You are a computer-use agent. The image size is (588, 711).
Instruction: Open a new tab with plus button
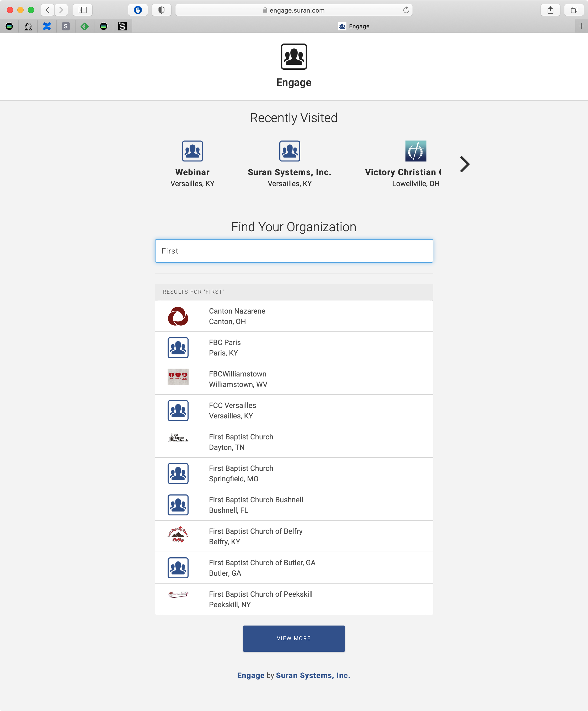point(581,26)
